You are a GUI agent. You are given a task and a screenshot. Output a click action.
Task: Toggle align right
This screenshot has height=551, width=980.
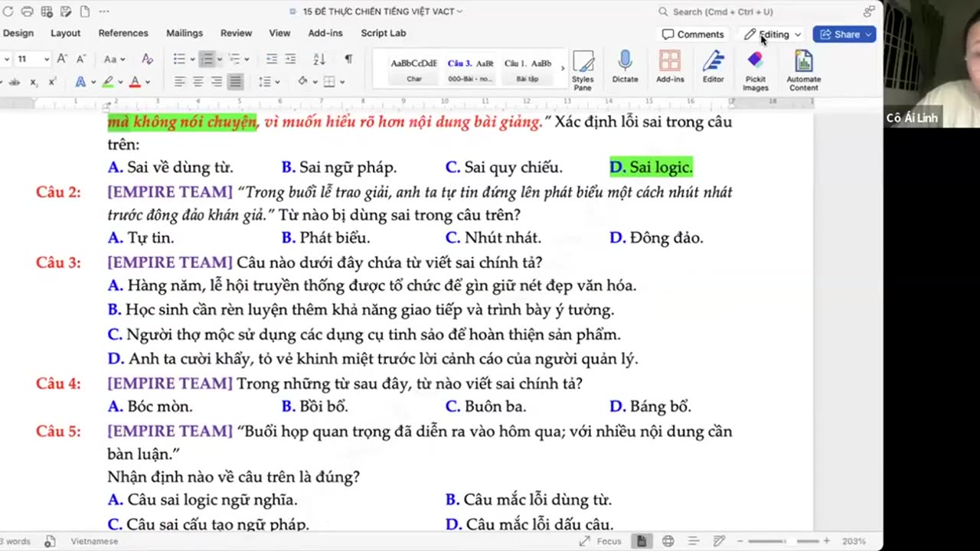tap(217, 82)
